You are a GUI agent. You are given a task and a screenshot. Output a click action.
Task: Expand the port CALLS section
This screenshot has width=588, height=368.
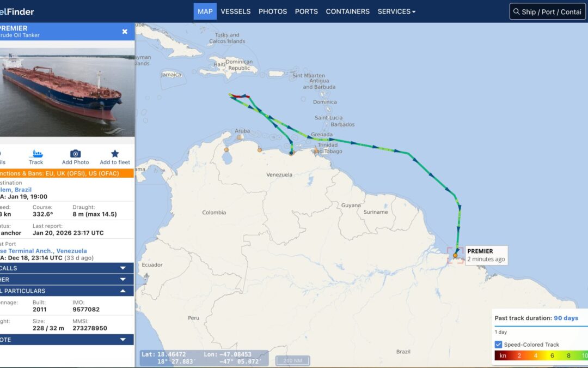pos(67,268)
